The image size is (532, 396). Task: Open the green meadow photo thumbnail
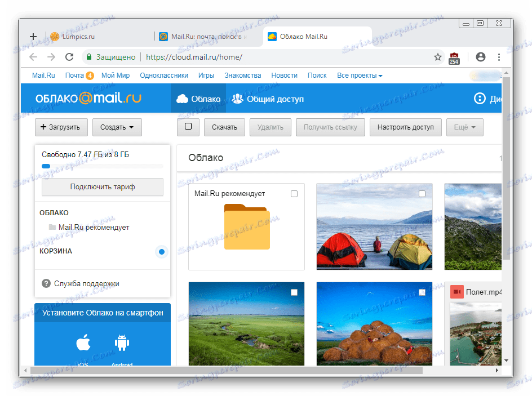247,324
